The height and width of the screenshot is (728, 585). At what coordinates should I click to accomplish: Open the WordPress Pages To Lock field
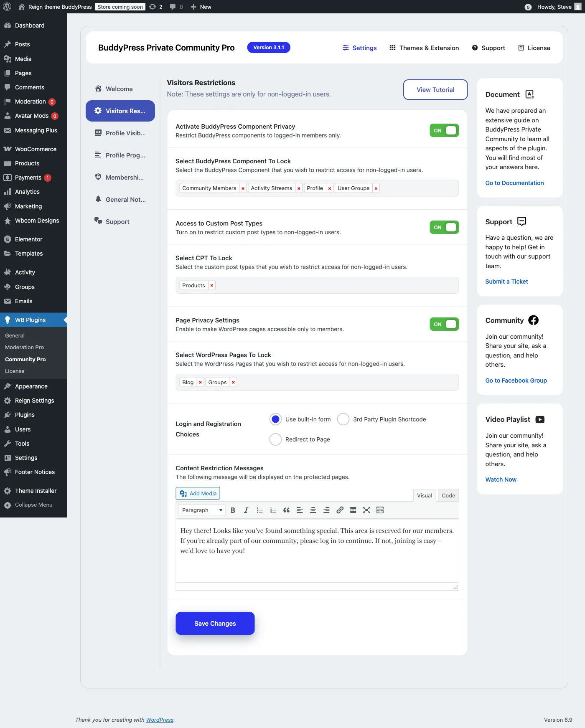point(317,382)
